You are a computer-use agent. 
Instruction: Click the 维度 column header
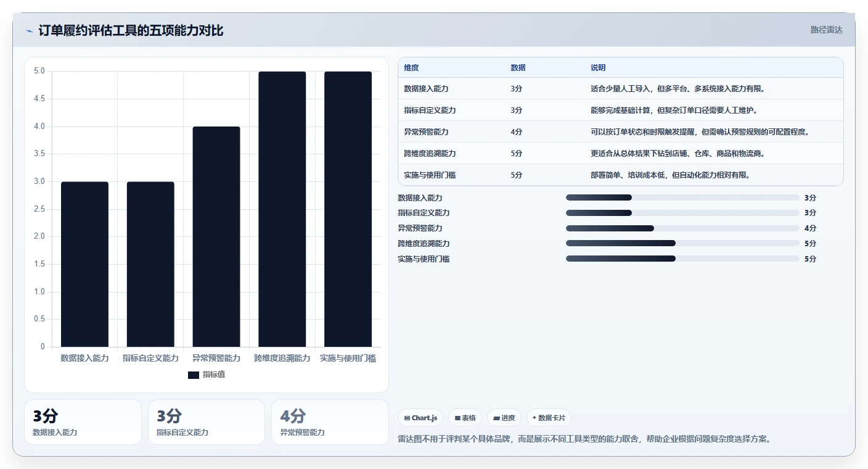coord(411,68)
